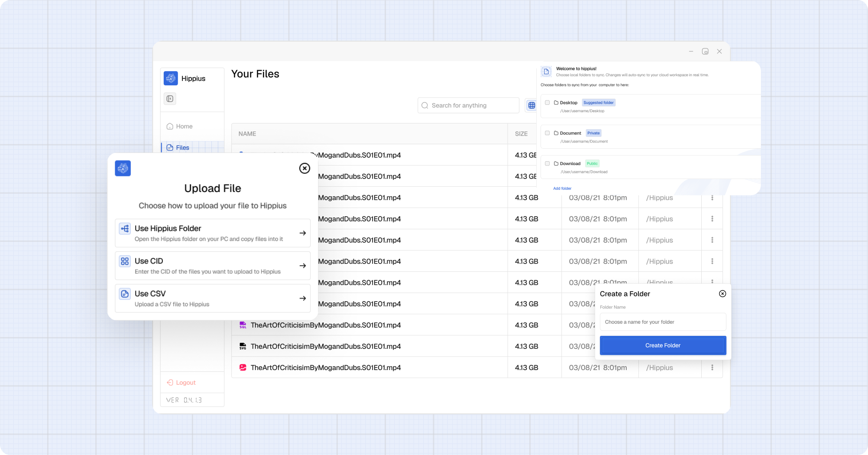868x455 pixels.
Task: Open the Home page from the sidebar
Action: click(x=192, y=127)
